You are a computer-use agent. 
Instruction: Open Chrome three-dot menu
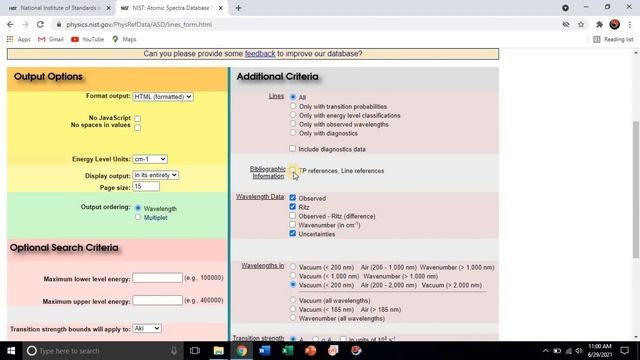(x=630, y=24)
